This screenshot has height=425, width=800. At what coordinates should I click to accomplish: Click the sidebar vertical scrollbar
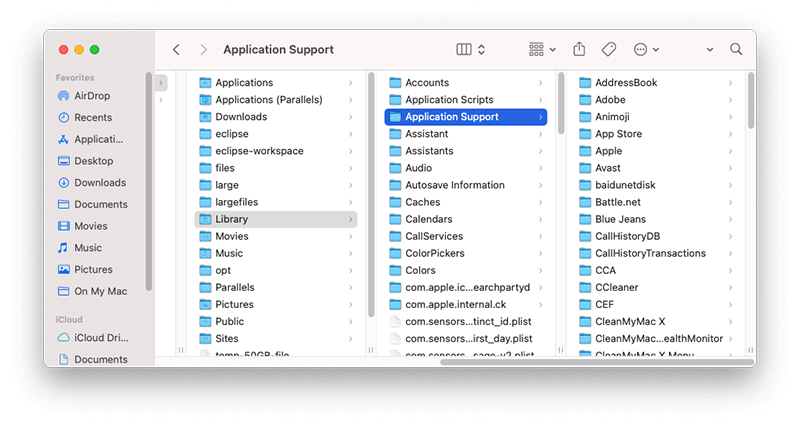tap(148, 181)
